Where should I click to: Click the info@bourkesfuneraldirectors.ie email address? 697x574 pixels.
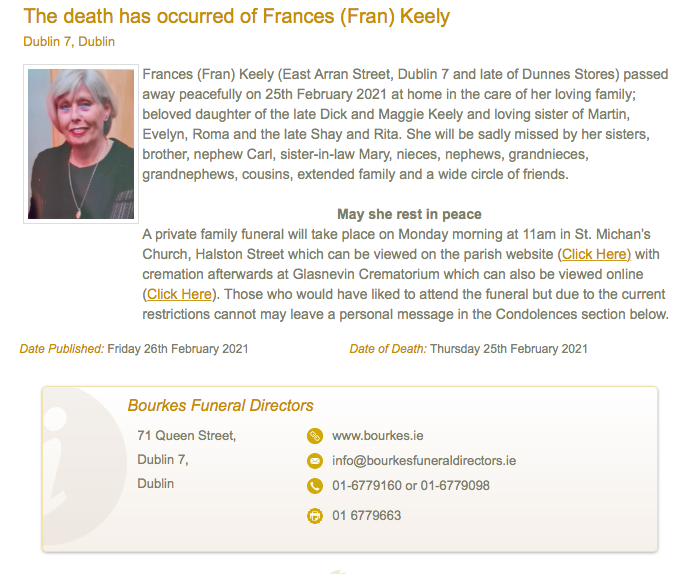424,461
